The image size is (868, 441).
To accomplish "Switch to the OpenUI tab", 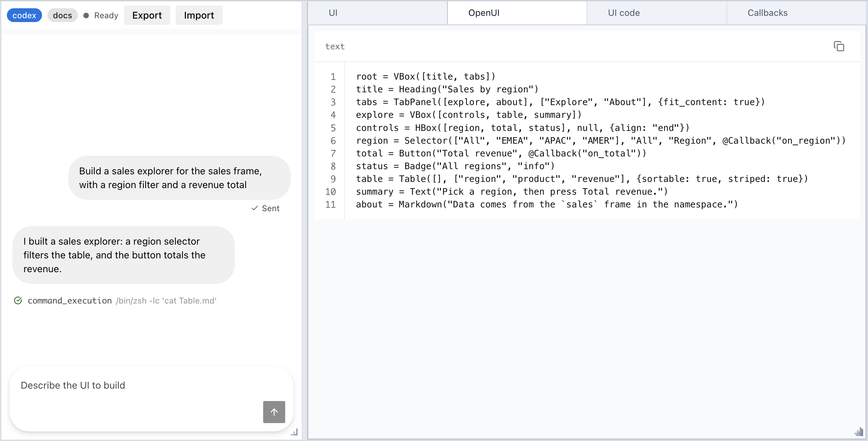I will [x=517, y=13].
